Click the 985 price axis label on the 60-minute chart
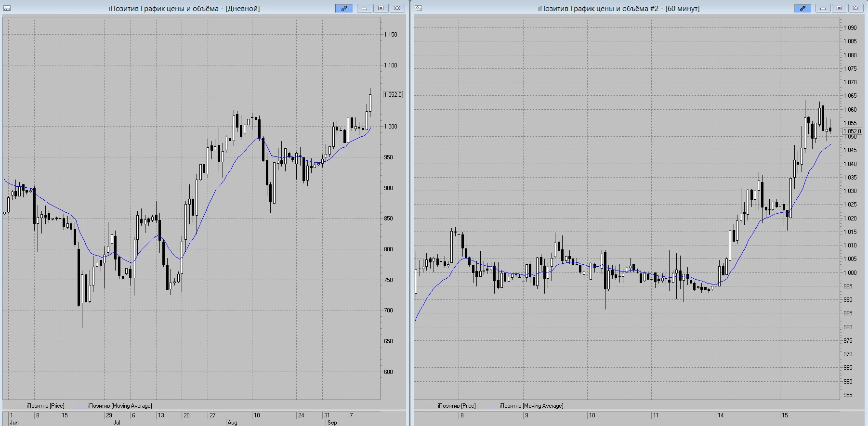The width and height of the screenshot is (868, 426). (848, 313)
